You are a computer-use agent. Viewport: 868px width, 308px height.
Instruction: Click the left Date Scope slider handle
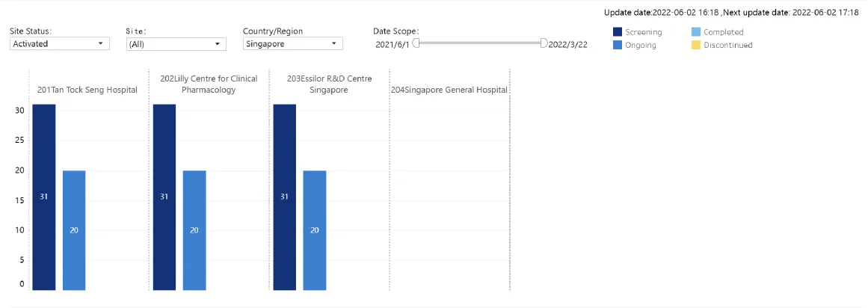(416, 43)
